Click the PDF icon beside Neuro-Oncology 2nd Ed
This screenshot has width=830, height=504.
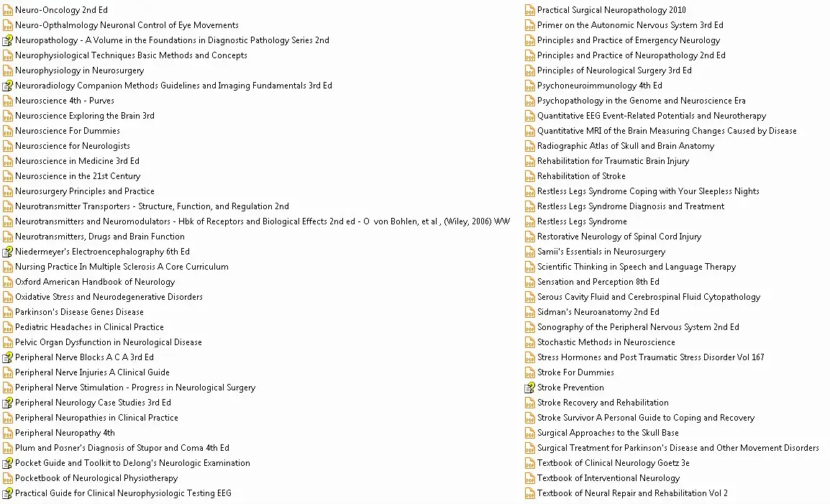click(7, 10)
